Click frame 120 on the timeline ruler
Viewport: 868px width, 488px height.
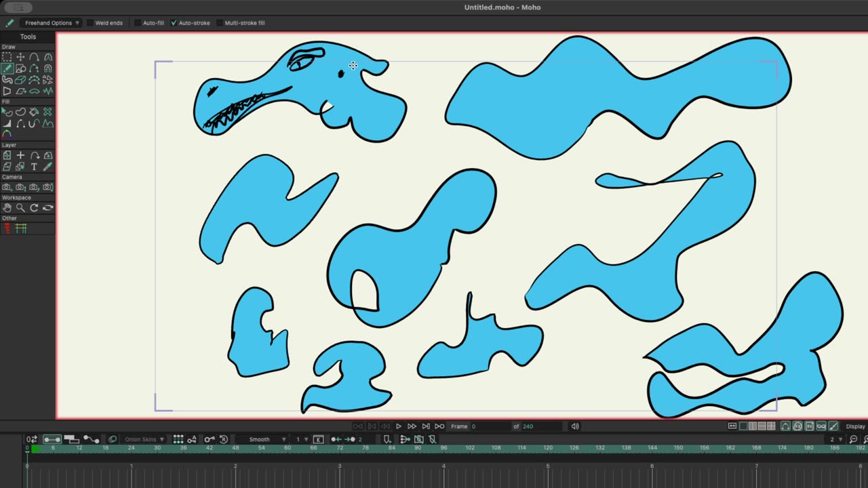[548, 448]
